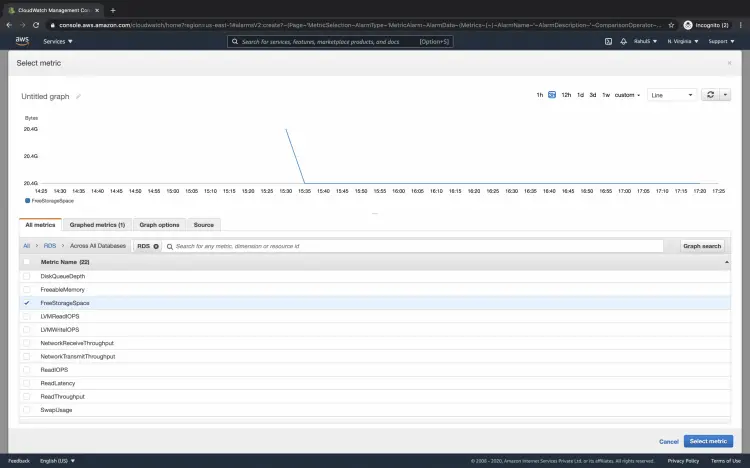750x468 pixels.
Task: Open CloudShell icon in the AWS header
Action: (x=608, y=42)
